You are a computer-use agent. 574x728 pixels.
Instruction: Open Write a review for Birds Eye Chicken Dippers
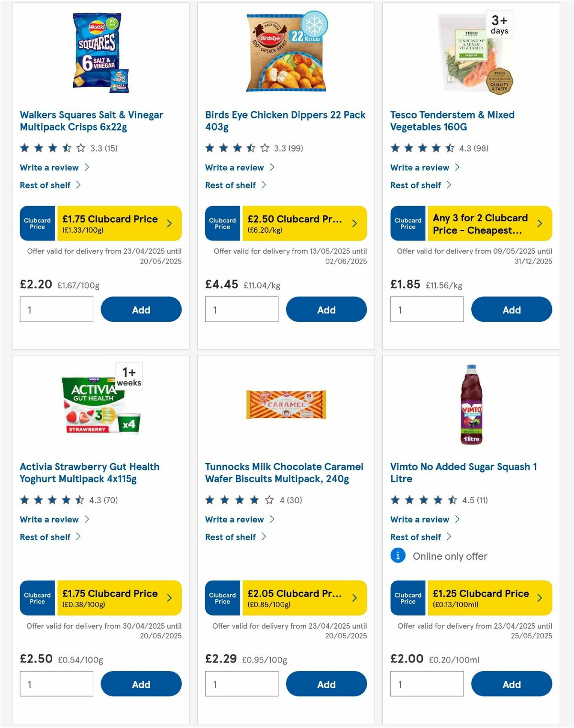[234, 167]
